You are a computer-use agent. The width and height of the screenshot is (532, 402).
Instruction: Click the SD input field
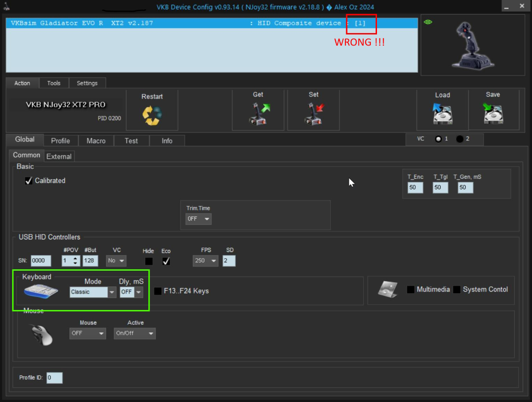pos(229,260)
